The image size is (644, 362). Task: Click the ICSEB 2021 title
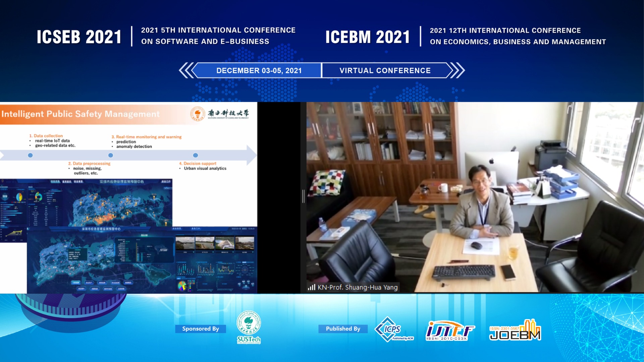79,37
